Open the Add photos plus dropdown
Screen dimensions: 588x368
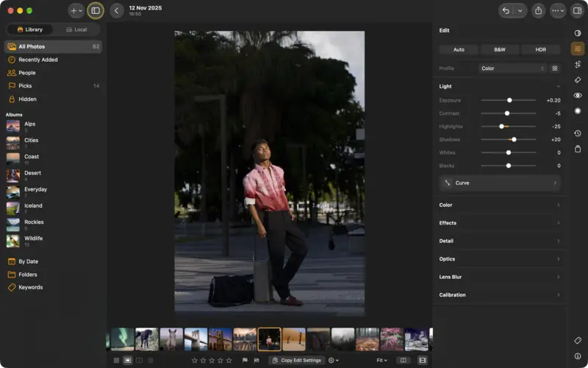(76, 10)
